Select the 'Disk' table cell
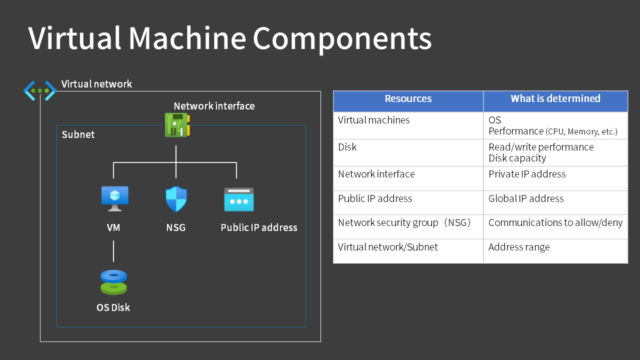640x360 pixels. (408, 153)
